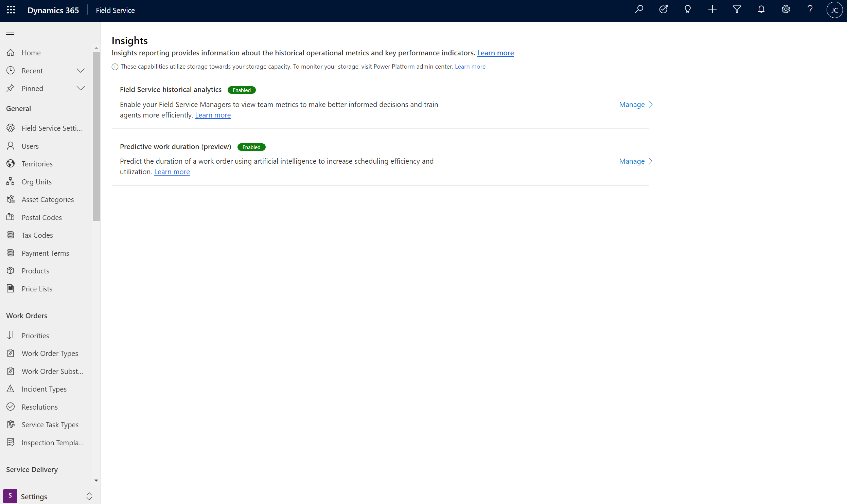Click the Home house icon
Viewport: 847px width, 504px height.
(11, 53)
